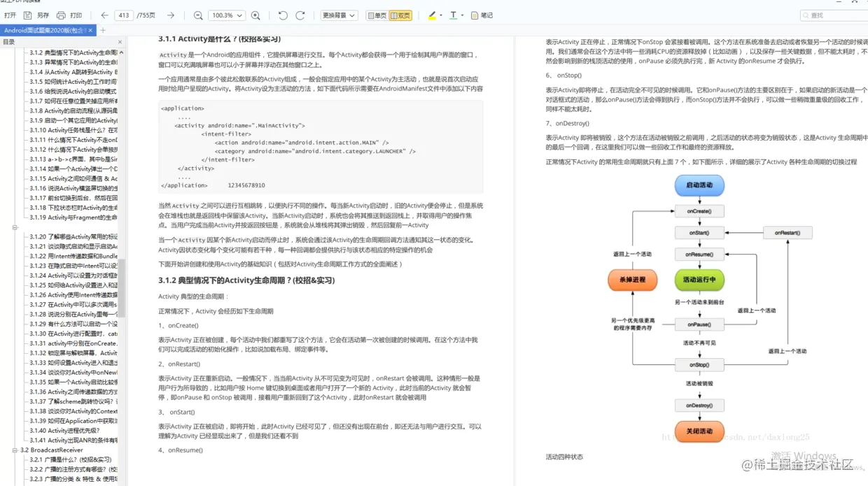The width and height of the screenshot is (868, 486).
Task: Open outline item 3.1.37 了解scheme跳转协议吗
Action: (x=73, y=401)
